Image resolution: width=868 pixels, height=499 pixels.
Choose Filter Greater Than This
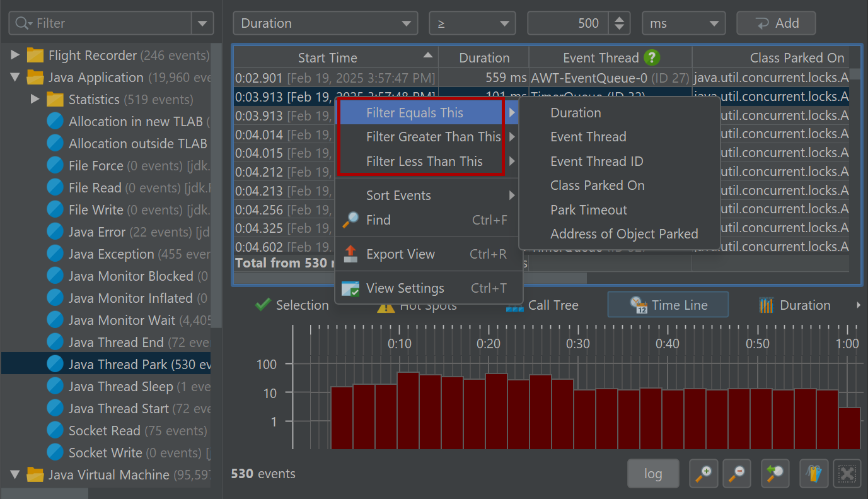click(429, 137)
